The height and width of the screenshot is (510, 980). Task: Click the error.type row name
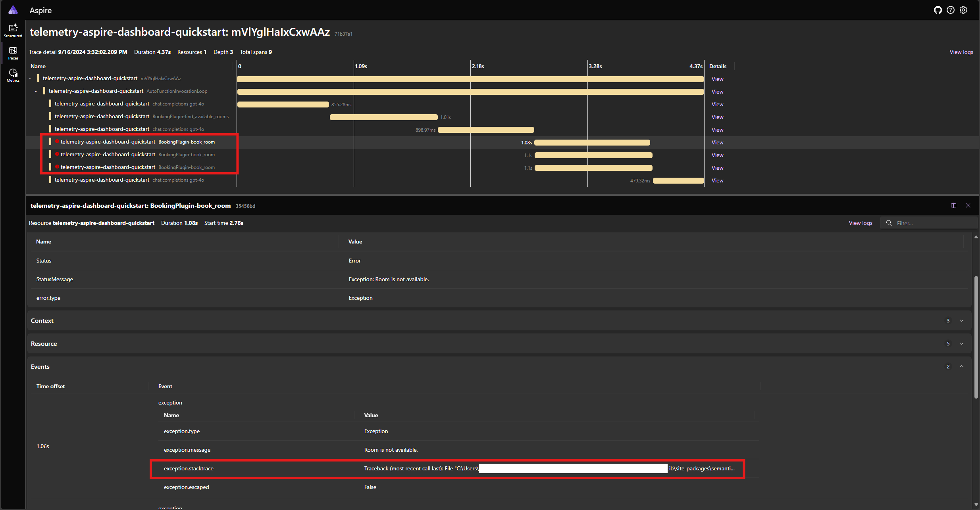(x=48, y=298)
